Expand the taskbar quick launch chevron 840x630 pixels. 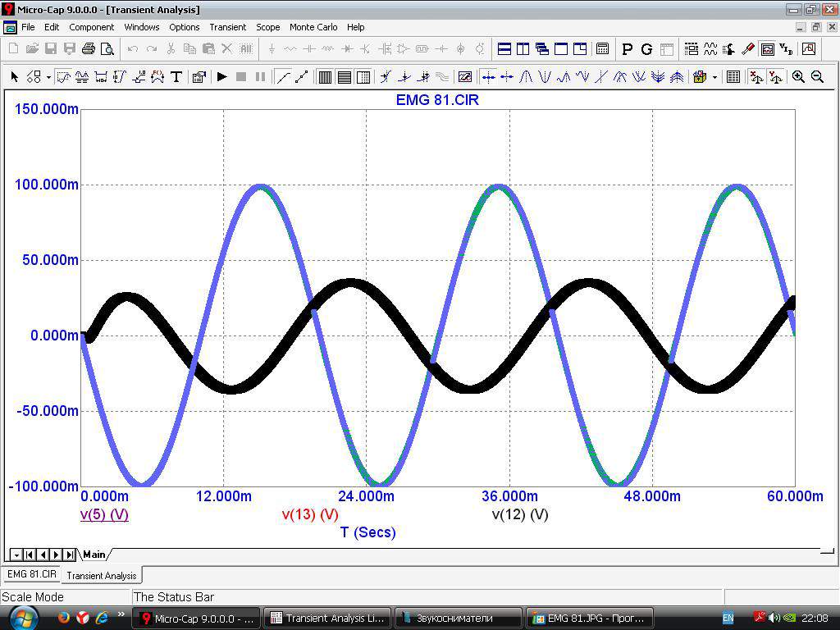(121, 615)
